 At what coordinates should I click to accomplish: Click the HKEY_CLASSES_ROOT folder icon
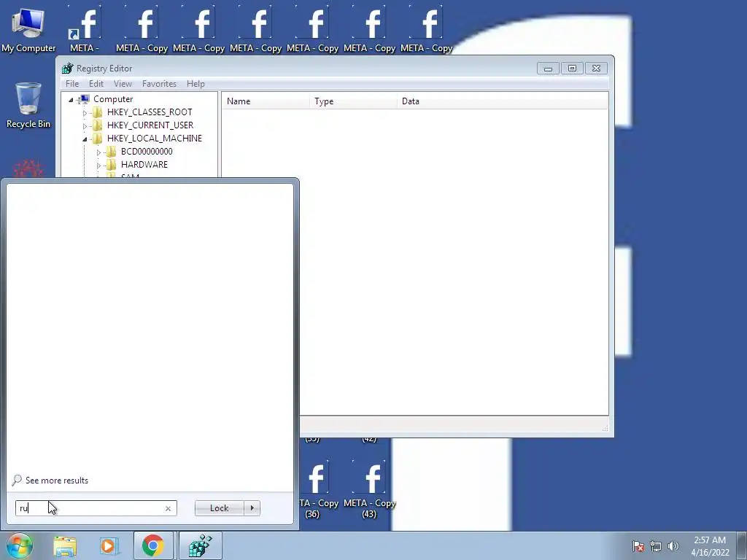click(97, 112)
